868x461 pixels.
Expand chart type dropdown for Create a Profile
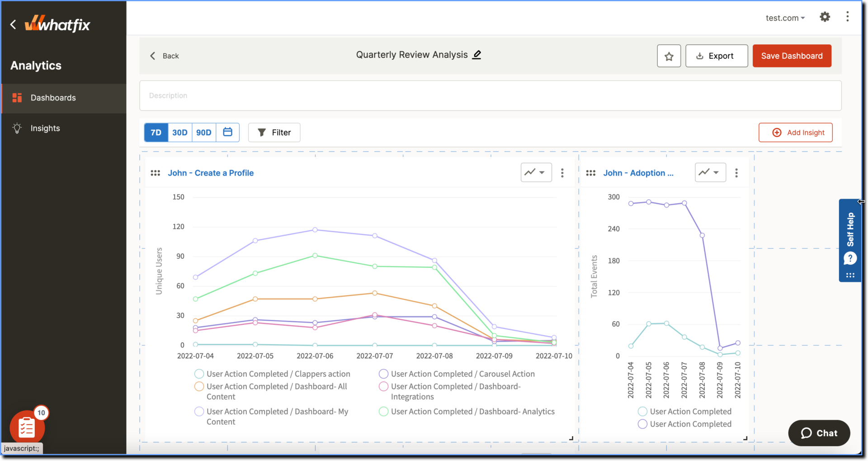(536, 172)
